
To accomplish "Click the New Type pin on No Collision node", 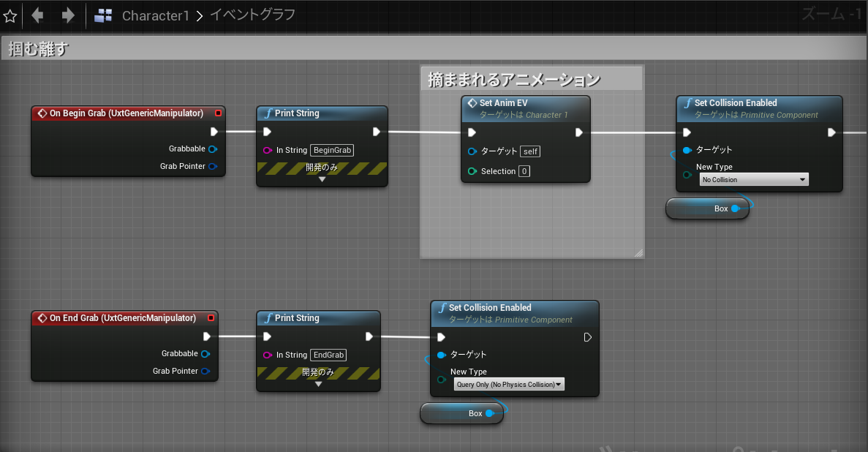I will (x=687, y=175).
